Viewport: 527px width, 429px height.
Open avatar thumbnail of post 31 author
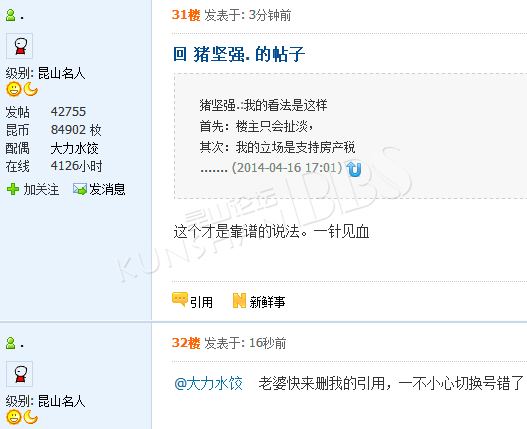point(20,46)
